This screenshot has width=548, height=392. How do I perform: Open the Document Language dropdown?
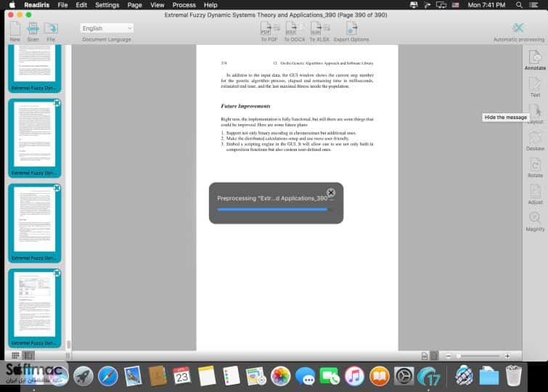tap(107, 28)
